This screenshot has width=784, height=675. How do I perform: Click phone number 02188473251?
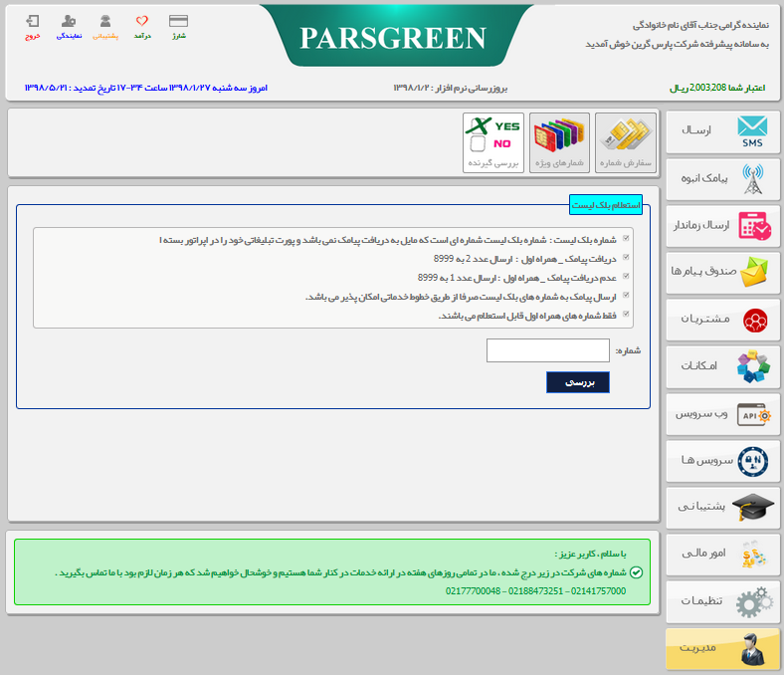tap(535, 591)
